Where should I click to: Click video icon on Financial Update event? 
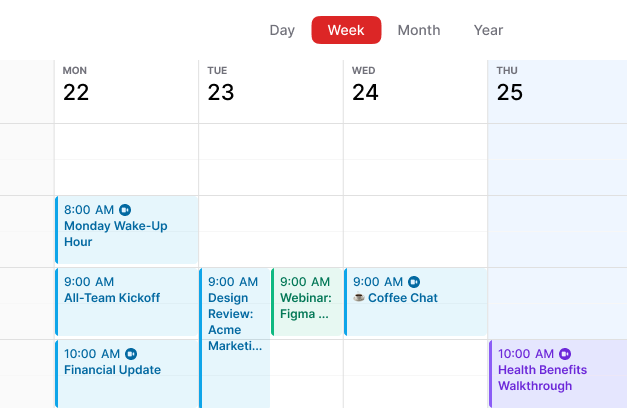(131, 354)
